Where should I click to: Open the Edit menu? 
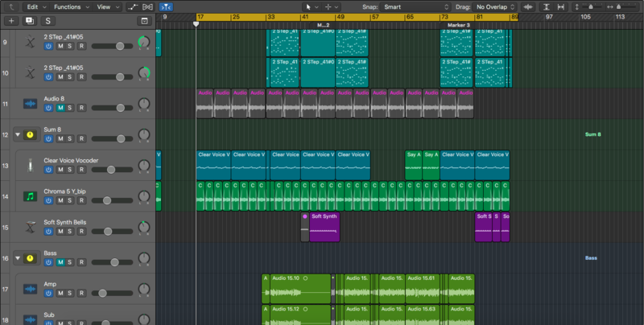point(32,6)
